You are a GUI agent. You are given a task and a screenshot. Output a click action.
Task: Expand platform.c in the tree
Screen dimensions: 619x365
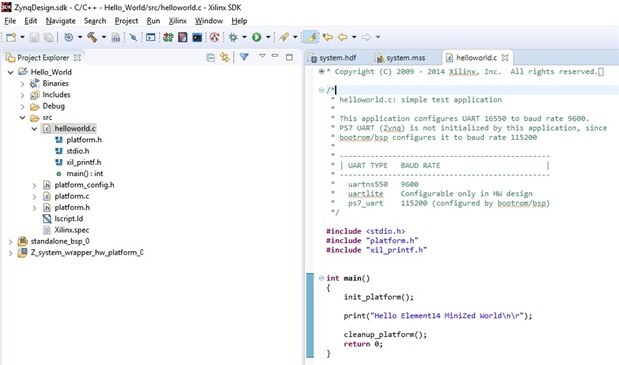click(34, 197)
